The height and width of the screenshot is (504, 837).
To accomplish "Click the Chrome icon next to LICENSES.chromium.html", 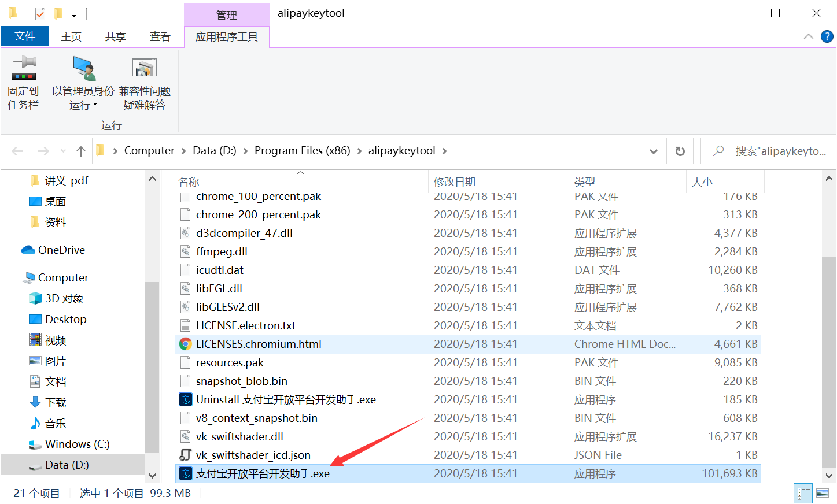I will coord(185,344).
